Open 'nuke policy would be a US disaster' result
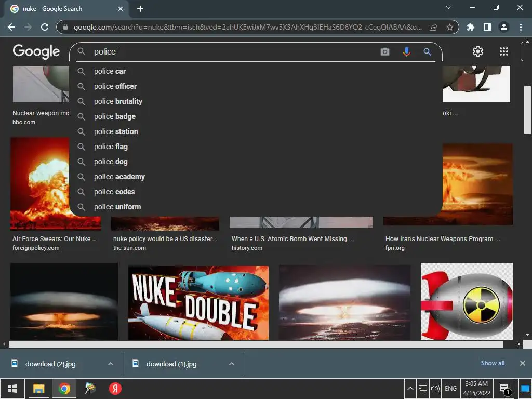 tap(165, 239)
